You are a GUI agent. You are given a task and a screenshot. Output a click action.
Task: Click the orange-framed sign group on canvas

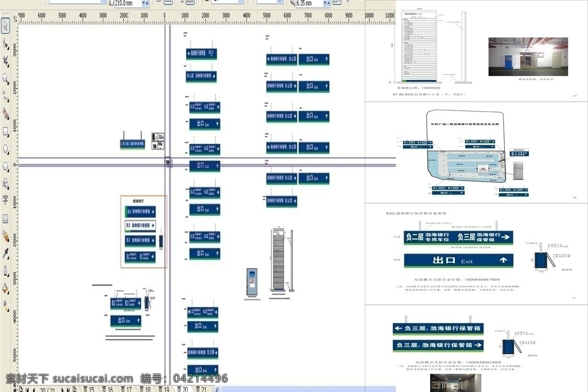coord(144,232)
